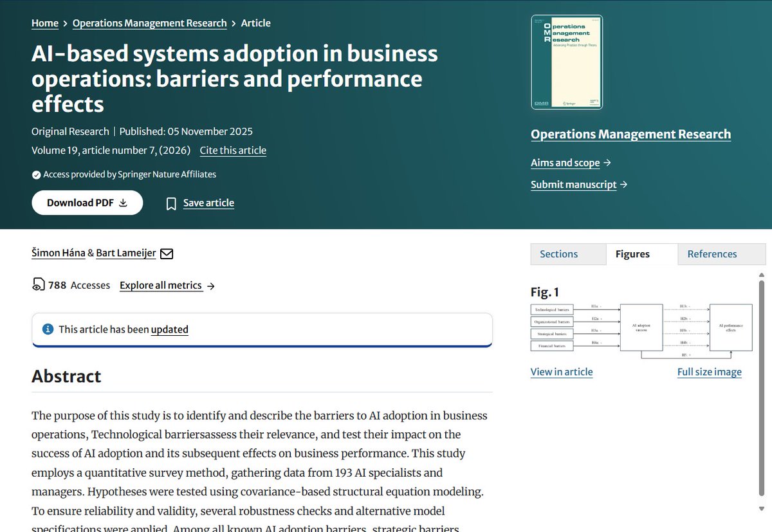The height and width of the screenshot is (532, 772).
Task: Click the 'Original Research' label
Action: [70, 131]
